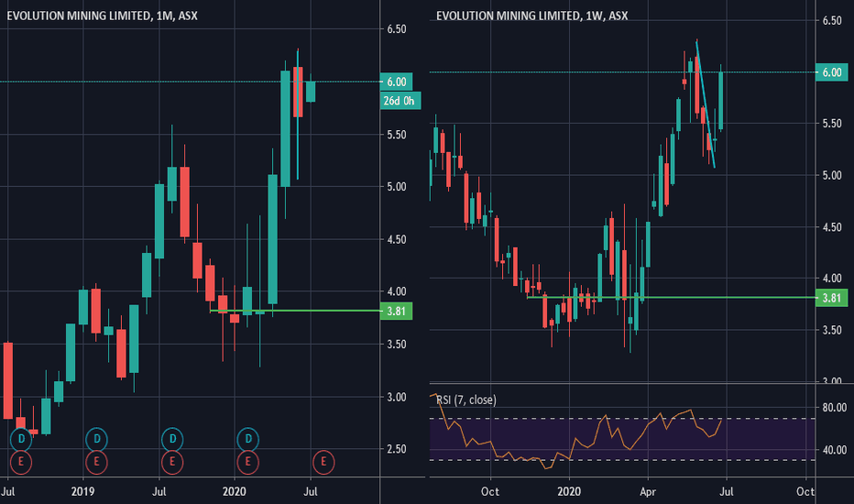Click the 3.00 level on the monthly price scale
This screenshot has height=504, width=854.
[397, 397]
